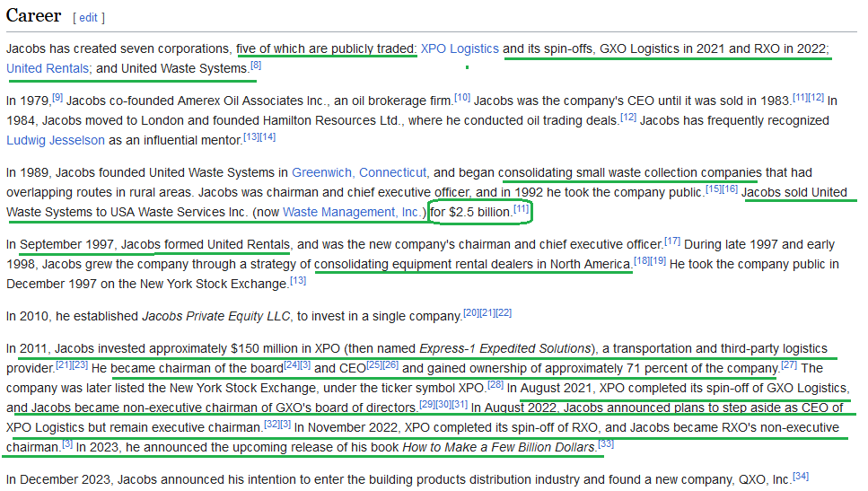Open citation [8] after United Waste Systems

[256, 66]
